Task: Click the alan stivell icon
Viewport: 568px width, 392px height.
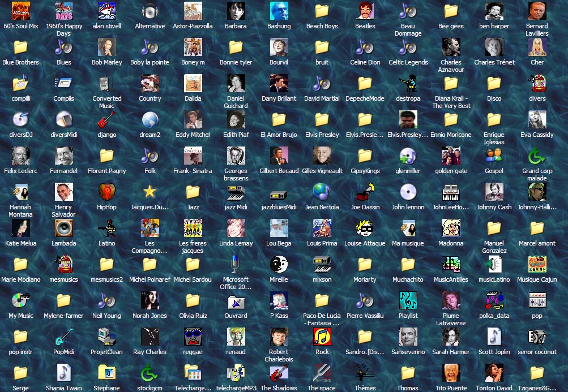Action: (107, 11)
